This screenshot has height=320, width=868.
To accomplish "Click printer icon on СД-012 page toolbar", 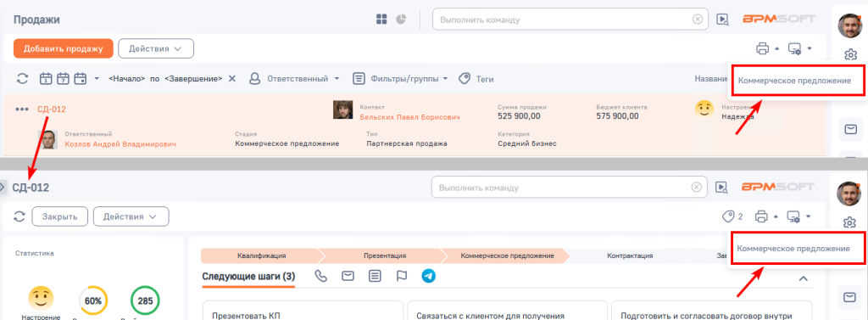I will tap(762, 216).
